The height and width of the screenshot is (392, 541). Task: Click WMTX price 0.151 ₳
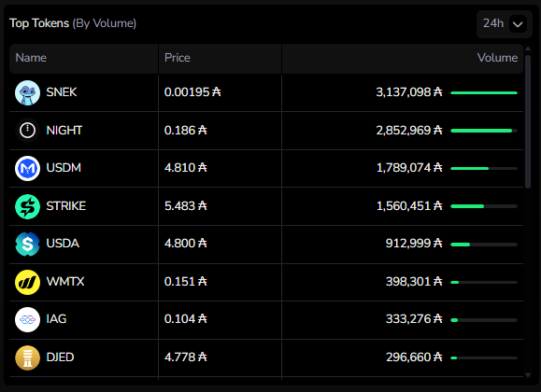(186, 281)
